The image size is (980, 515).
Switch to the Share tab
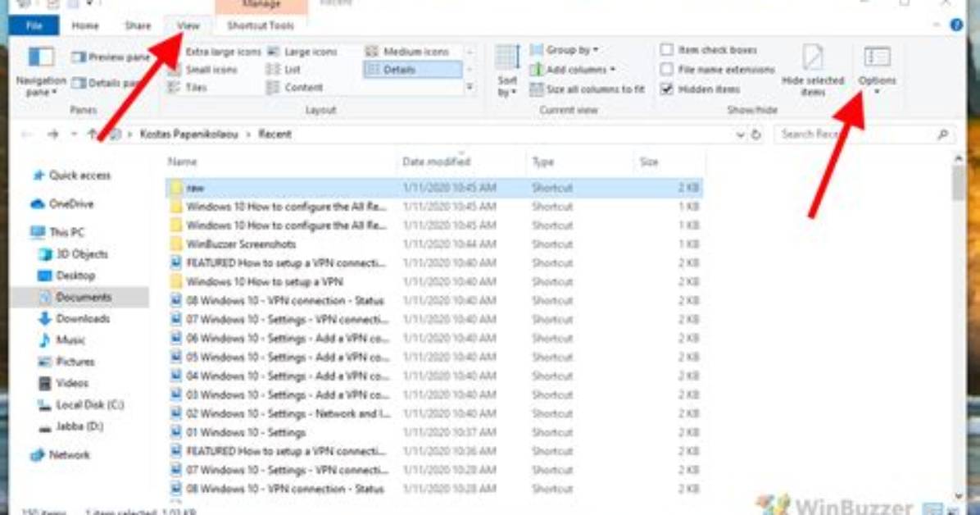click(x=138, y=25)
